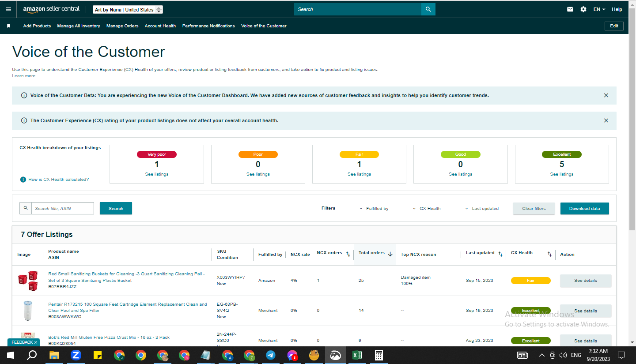
Task: See listings under Very poor
Action: pos(157,174)
